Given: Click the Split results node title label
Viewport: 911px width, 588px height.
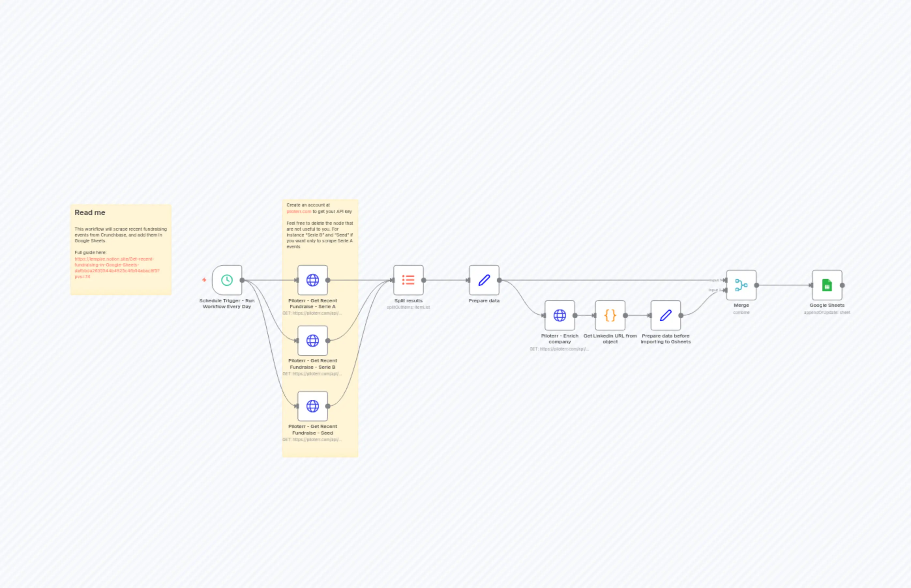Looking at the screenshot, I should (408, 300).
